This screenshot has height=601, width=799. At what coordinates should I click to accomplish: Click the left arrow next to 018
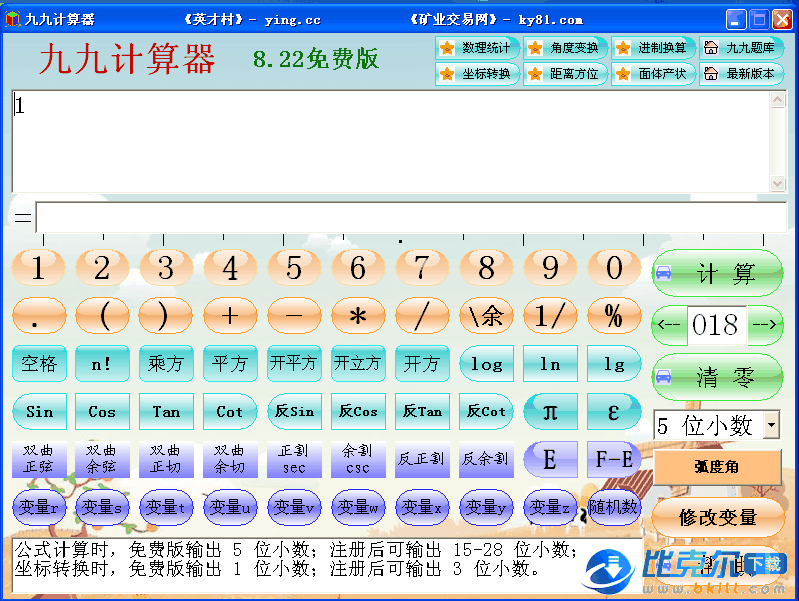[x=669, y=325]
